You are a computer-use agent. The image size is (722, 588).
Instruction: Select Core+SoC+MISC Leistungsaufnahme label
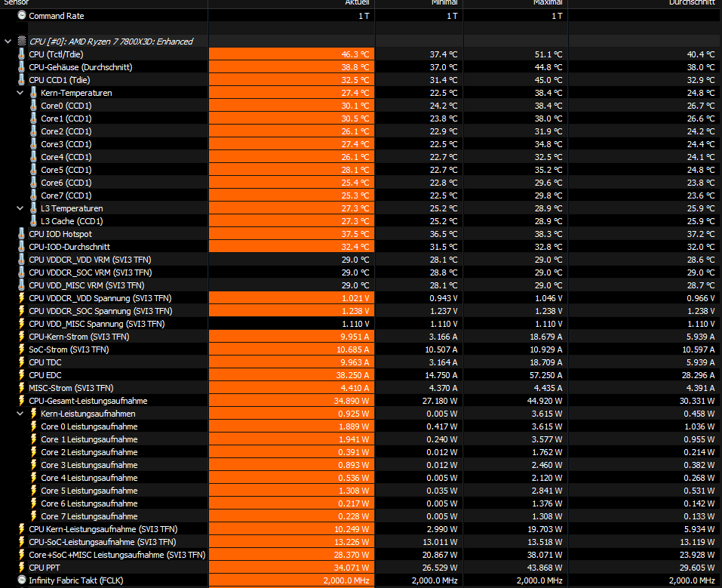(x=117, y=555)
